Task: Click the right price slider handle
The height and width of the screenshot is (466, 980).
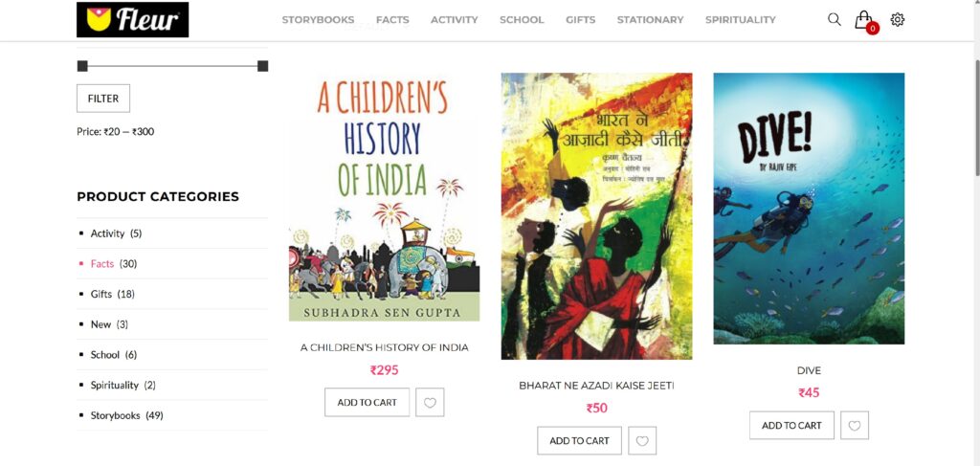Action: pos(263,66)
